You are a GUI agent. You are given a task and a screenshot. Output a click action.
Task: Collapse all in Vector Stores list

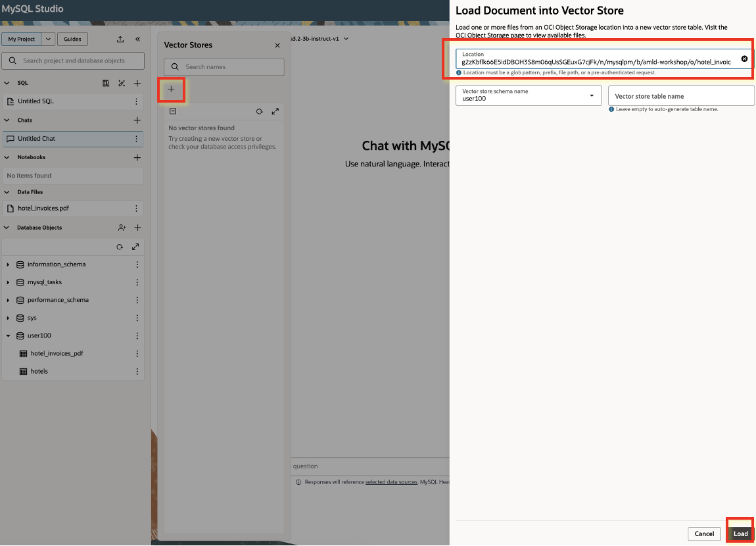173,111
